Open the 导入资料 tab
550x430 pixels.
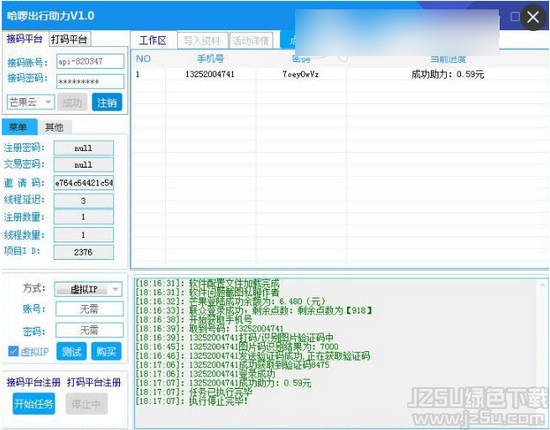(202, 41)
